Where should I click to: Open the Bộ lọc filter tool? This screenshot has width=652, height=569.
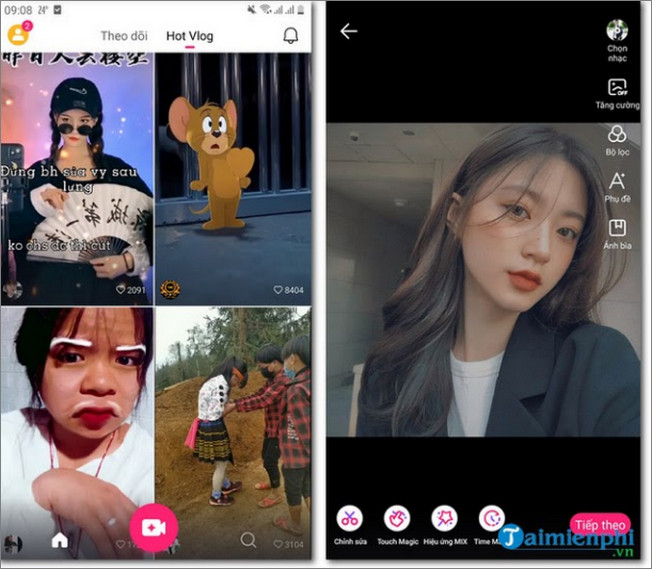[617, 139]
